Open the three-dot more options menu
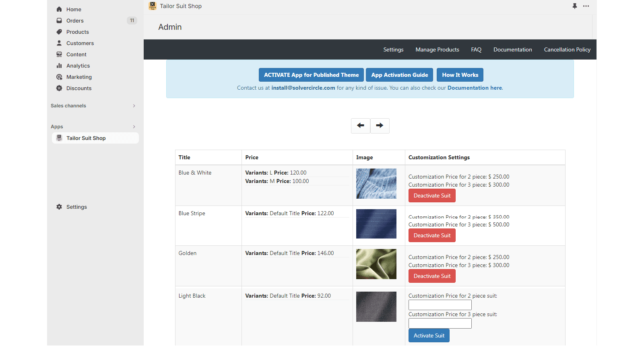Image resolution: width=644 pixels, height=362 pixels. pos(586,6)
